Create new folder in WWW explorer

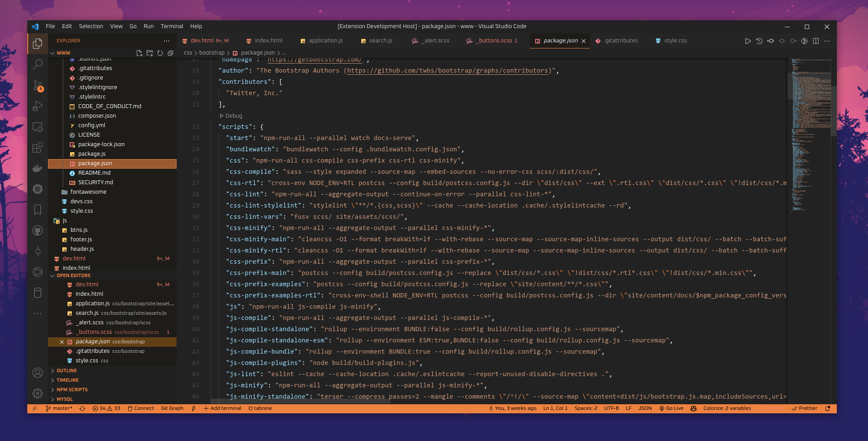[x=150, y=53]
